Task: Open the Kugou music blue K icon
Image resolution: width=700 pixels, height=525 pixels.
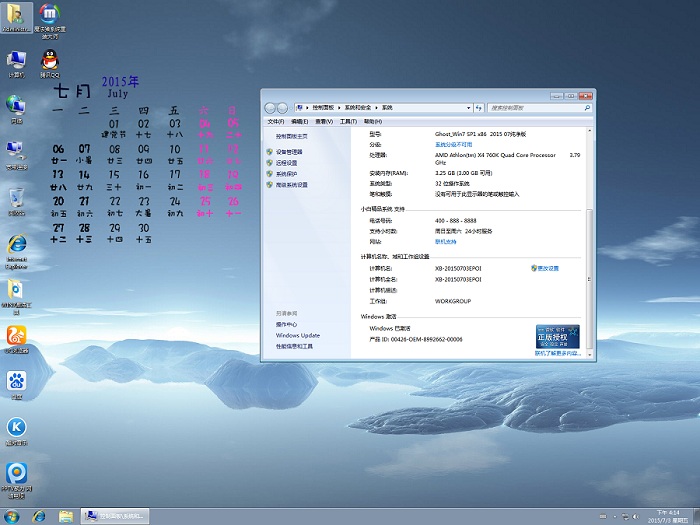Action: pos(16,428)
